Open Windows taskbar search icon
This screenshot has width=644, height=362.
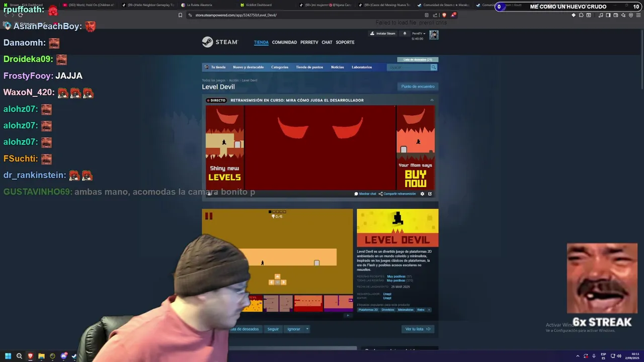tap(19, 356)
